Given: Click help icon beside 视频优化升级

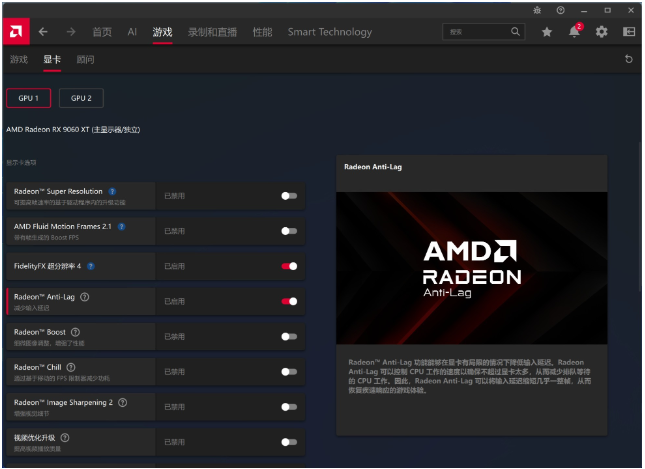Looking at the screenshot, I should click(65, 438).
